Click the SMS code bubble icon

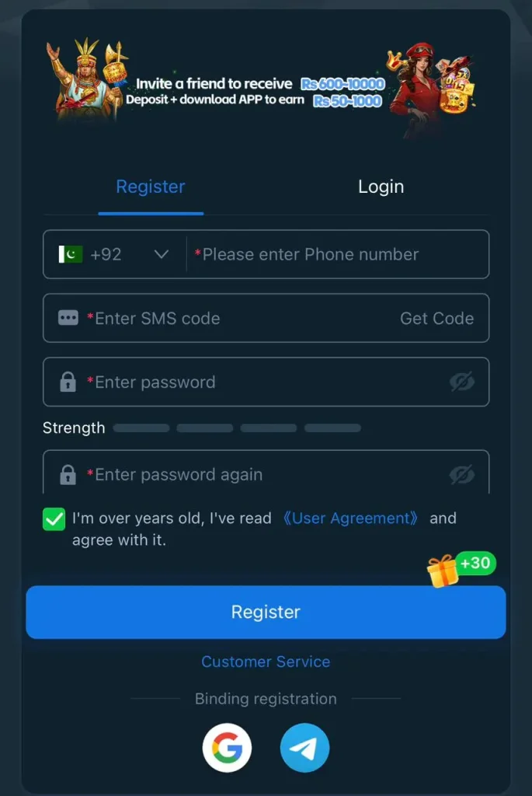point(68,318)
